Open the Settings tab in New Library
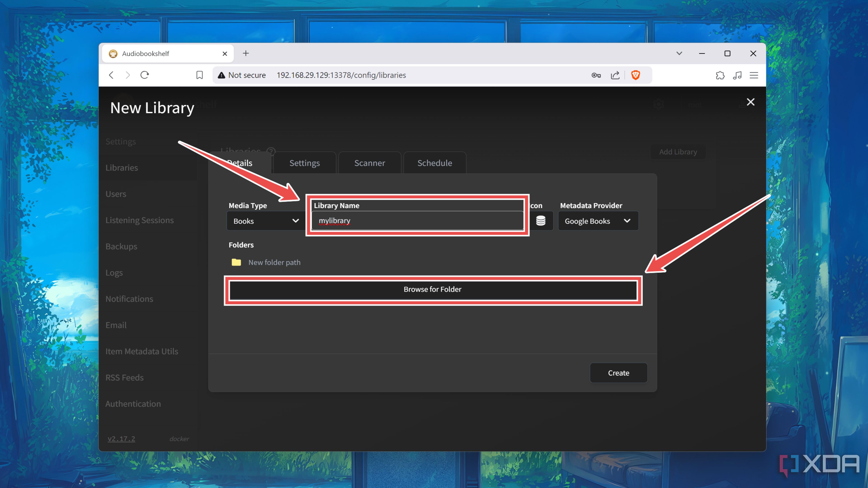The width and height of the screenshot is (868, 488). (x=304, y=163)
